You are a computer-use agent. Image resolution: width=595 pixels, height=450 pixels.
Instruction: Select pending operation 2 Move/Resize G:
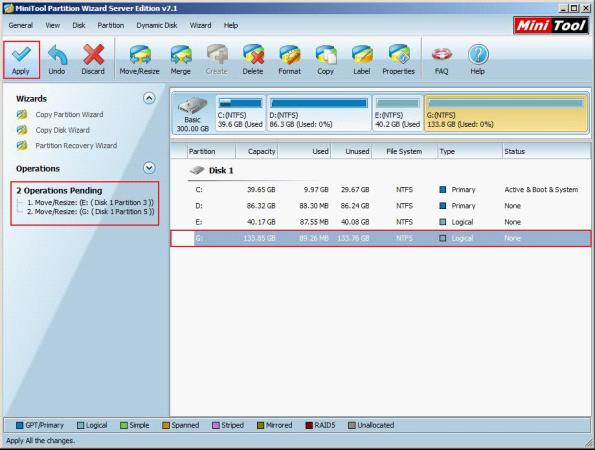[90, 212]
